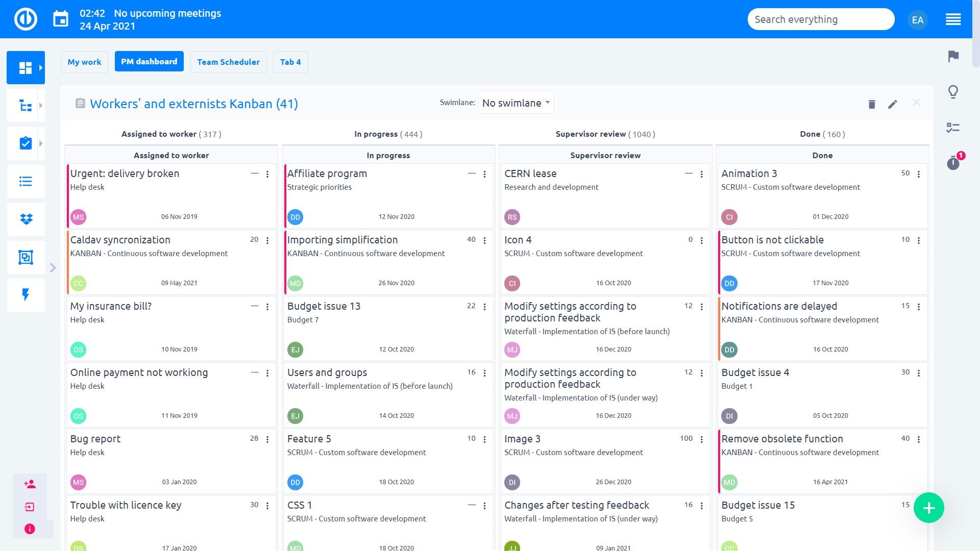Open the Swimlane selector showing No swimlane
This screenshot has height=551, width=980.
click(515, 103)
